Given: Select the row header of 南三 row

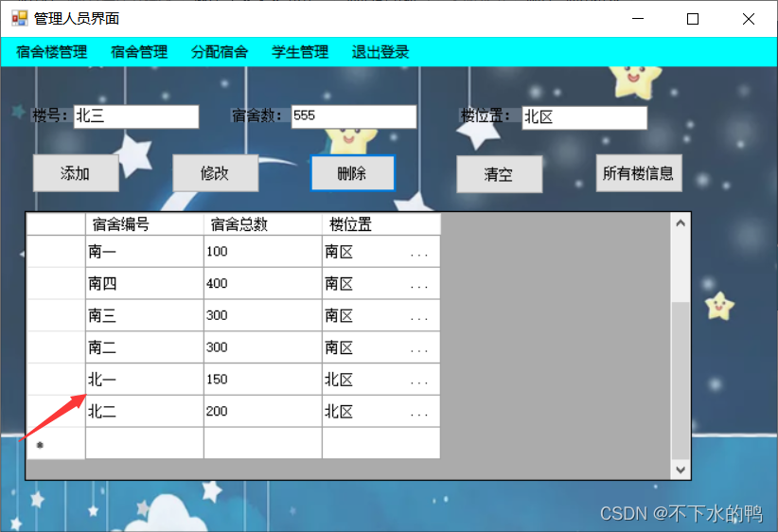Looking at the screenshot, I should [x=56, y=315].
